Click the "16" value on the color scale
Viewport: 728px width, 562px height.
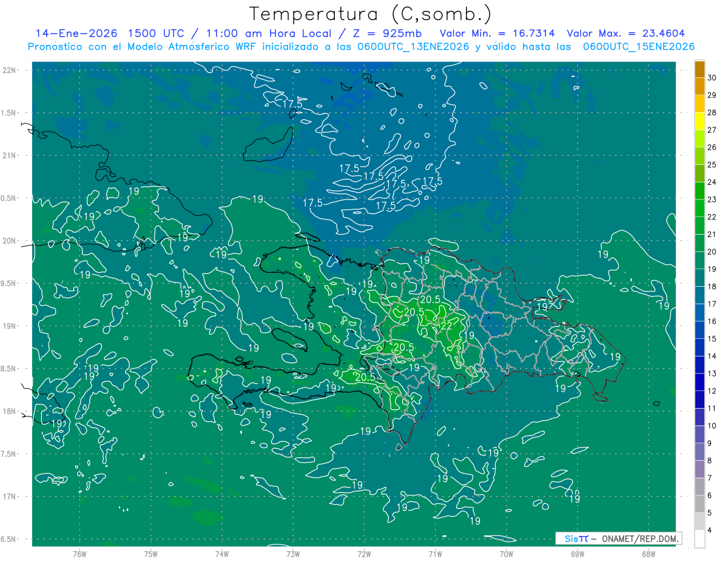point(712,321)
